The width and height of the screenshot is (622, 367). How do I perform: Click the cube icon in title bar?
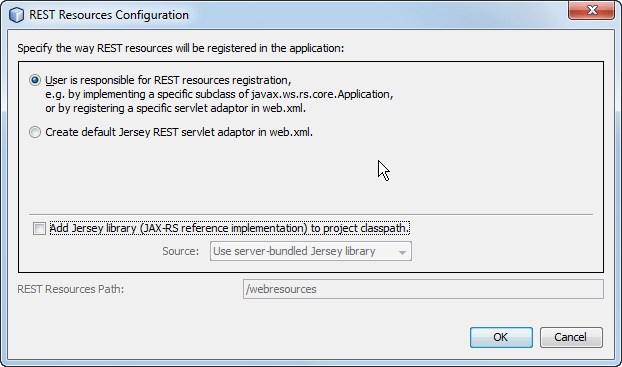click(x=16, y=15)
